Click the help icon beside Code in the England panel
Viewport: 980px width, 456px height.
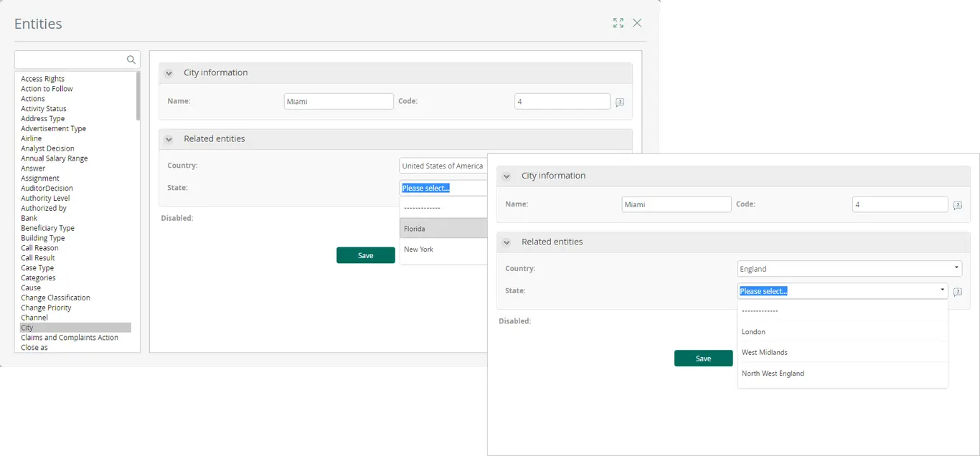[x=958, y=205]
